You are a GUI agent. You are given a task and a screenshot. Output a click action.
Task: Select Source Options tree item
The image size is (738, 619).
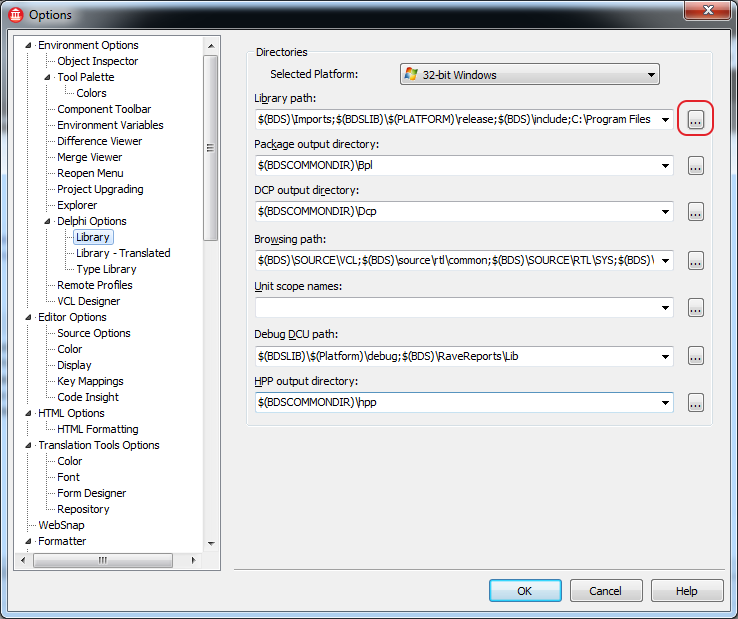click(x=94, y=333)
